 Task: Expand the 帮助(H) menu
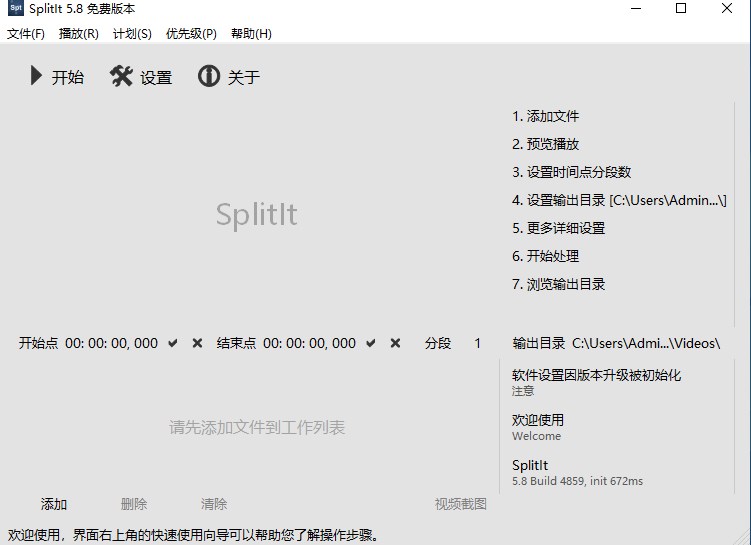coord(251,33)
